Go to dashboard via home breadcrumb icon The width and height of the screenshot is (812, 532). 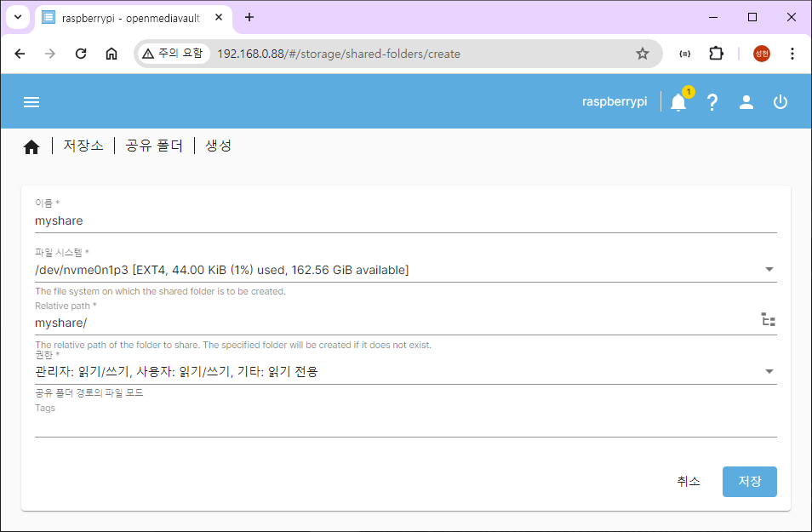(31, 147)
